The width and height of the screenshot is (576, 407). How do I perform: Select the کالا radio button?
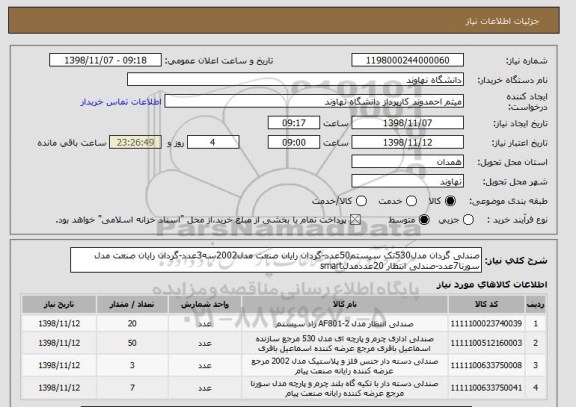[450, 201]
